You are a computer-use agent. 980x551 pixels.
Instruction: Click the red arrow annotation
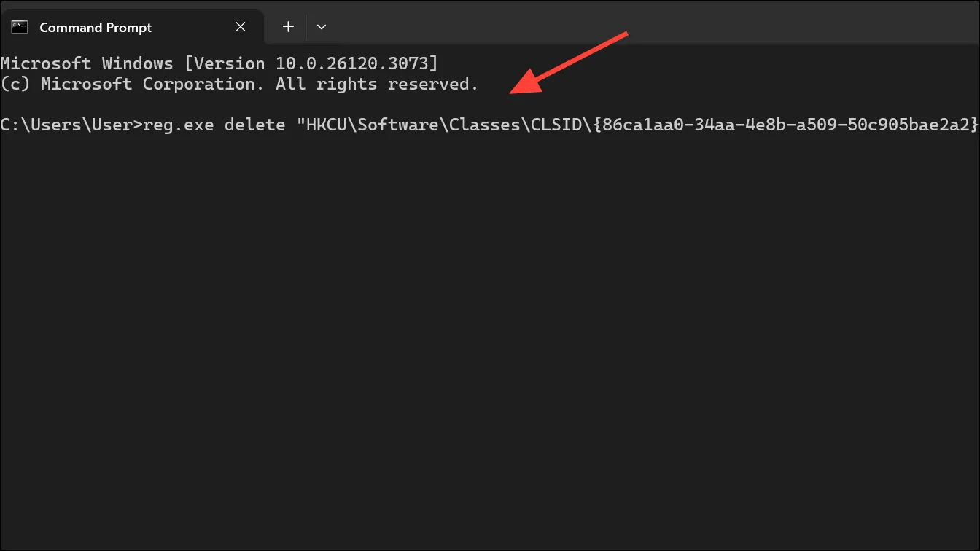(569, 63)
